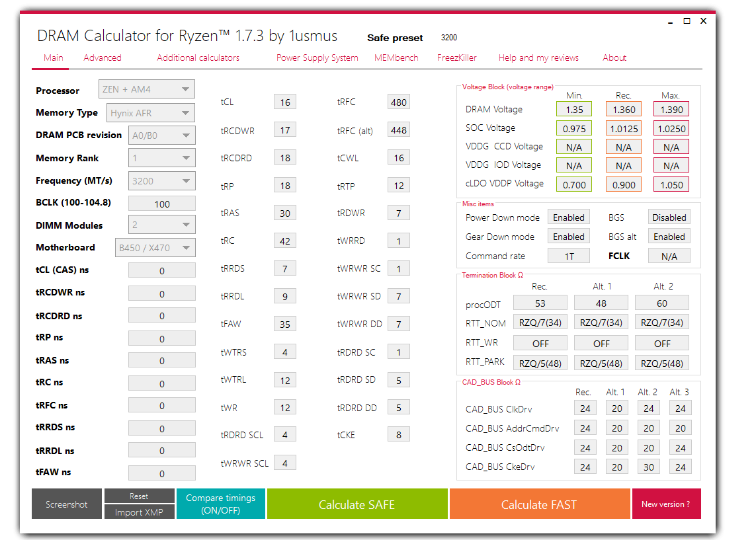Expand the Processor dropdown
Screen dimensions: 756x540
[147, 89]
